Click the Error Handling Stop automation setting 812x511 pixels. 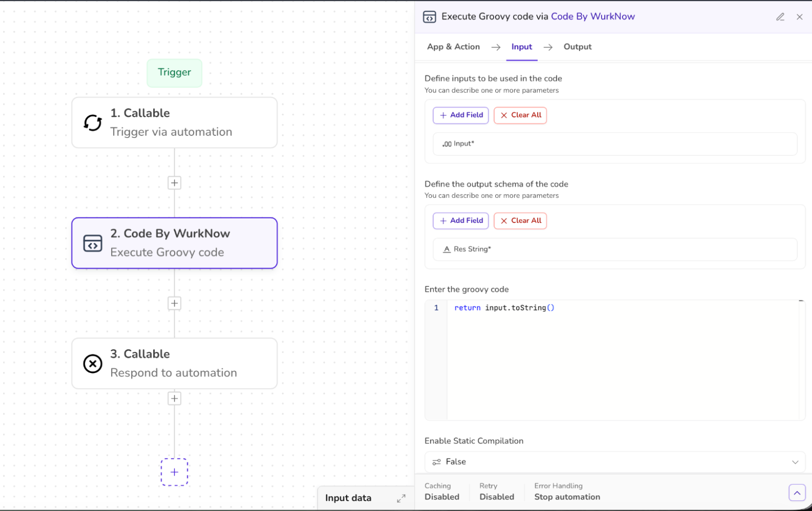(567, 492)
